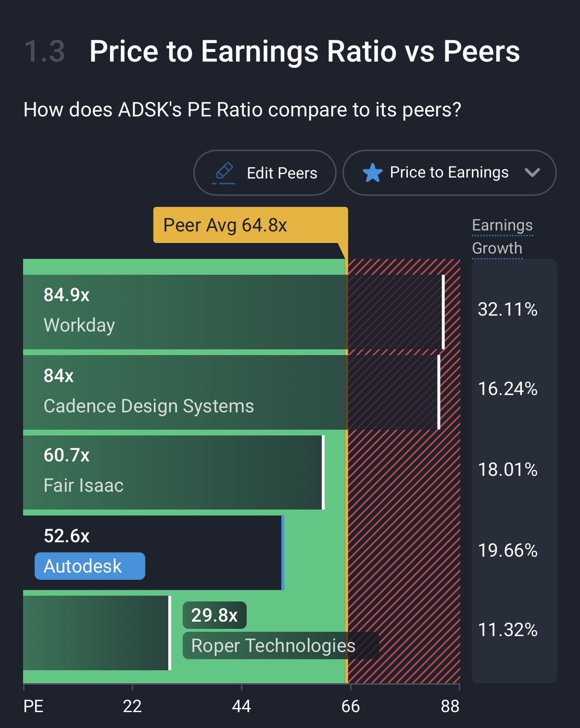Click the Fair Isaac 60.7x bar
The width and height of the screenshot is (580, 728).
pos(173,472)
